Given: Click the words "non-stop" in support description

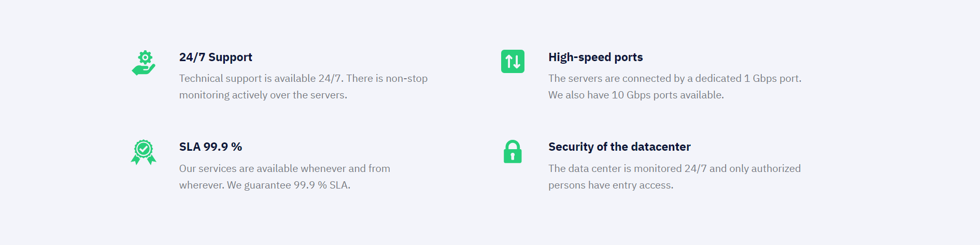Looking at the screenshot, I should click(407, 78).
